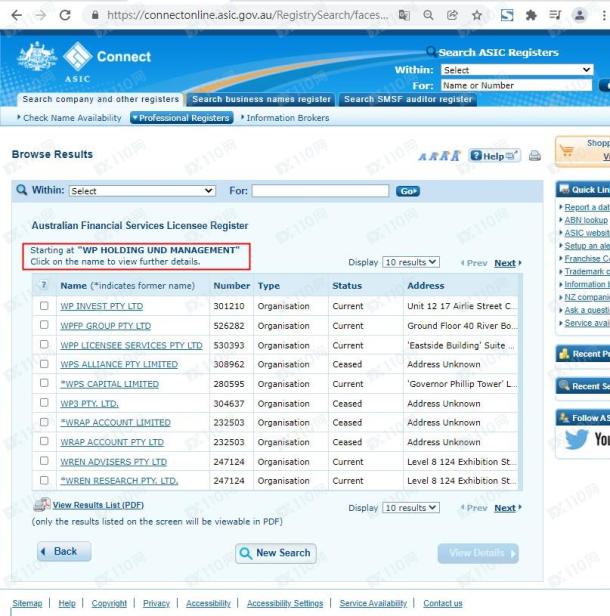
Task: Click the Status column header
Action: [x=347, y=286]
